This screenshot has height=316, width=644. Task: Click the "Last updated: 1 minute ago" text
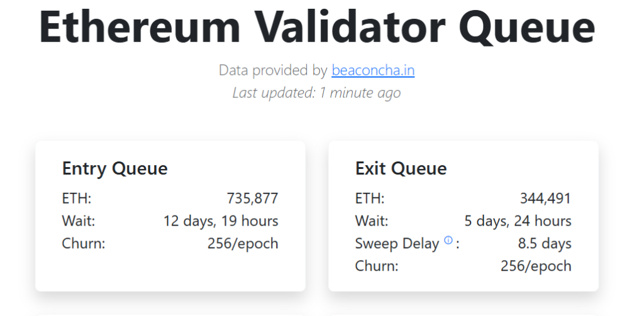pos(316,93)
